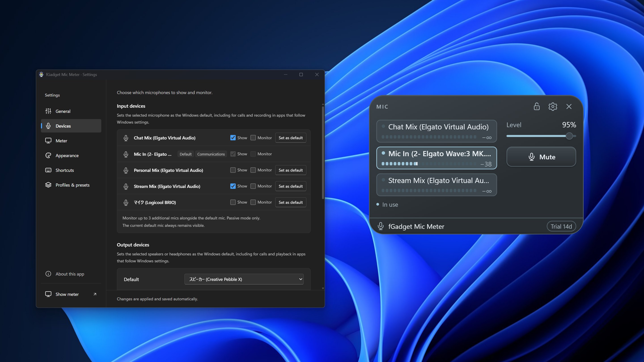Click microphone icon beside Chat Mix row
This screenshot has width=644, height=362.
(126, 138)
